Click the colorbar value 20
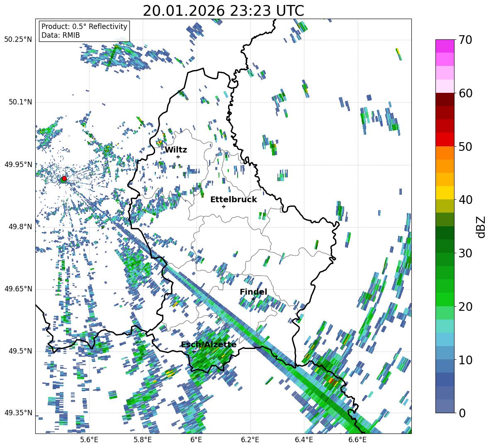The width and height of the screenshot is (491, 448). click(x=465, y=306)
